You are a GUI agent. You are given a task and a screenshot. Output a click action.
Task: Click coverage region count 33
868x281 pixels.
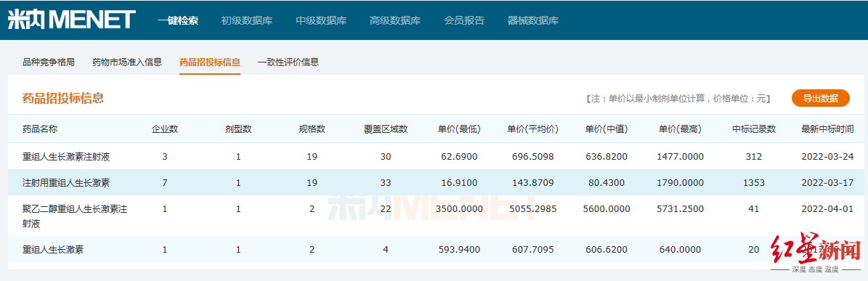coord(386,182)
